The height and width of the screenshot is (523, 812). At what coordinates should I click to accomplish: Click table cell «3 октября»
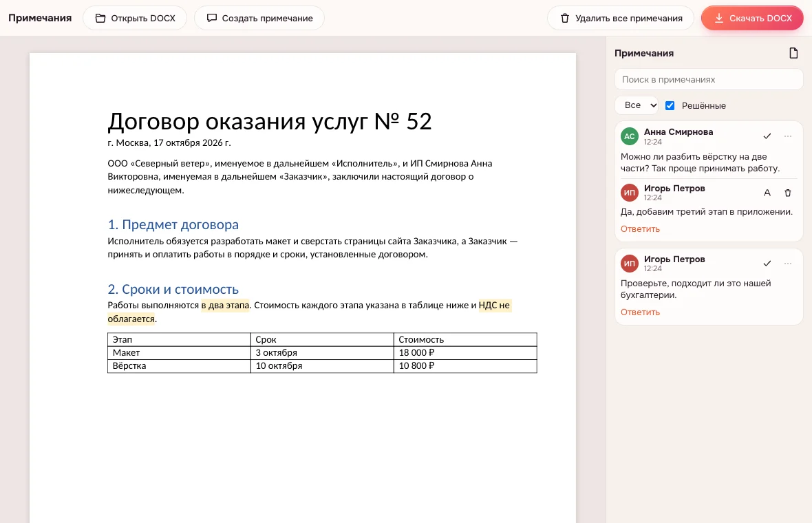coord(322,352)
